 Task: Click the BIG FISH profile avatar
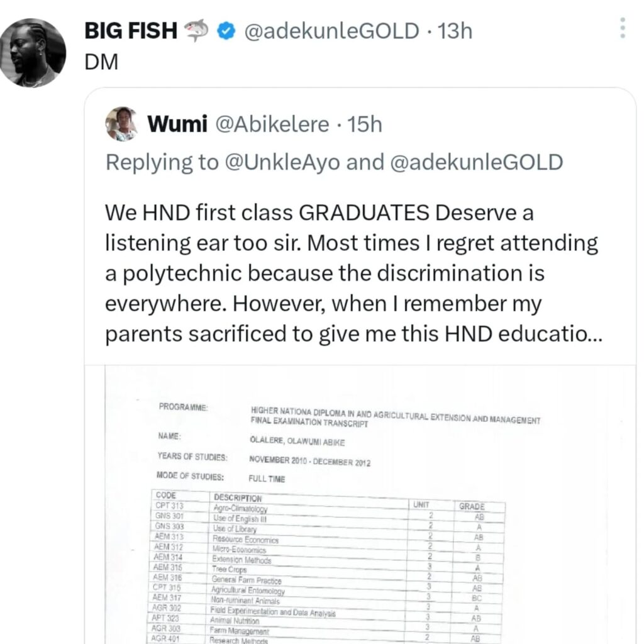(x=33, y=53)
